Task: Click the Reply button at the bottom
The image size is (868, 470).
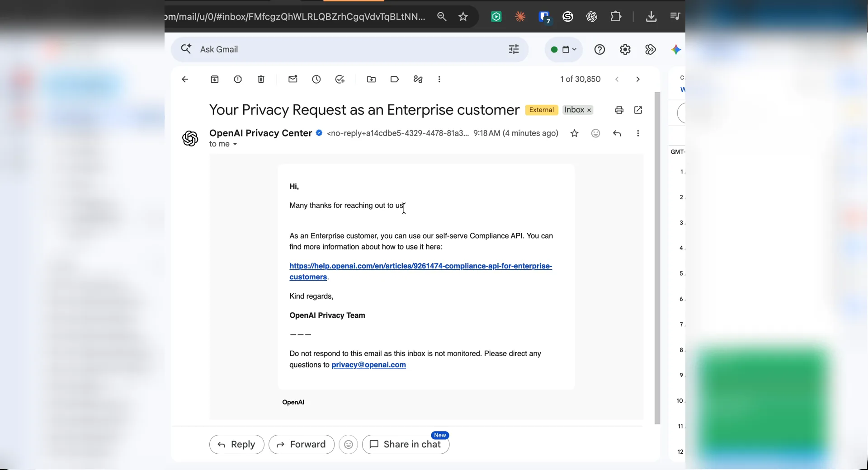Action: [236, 445]
